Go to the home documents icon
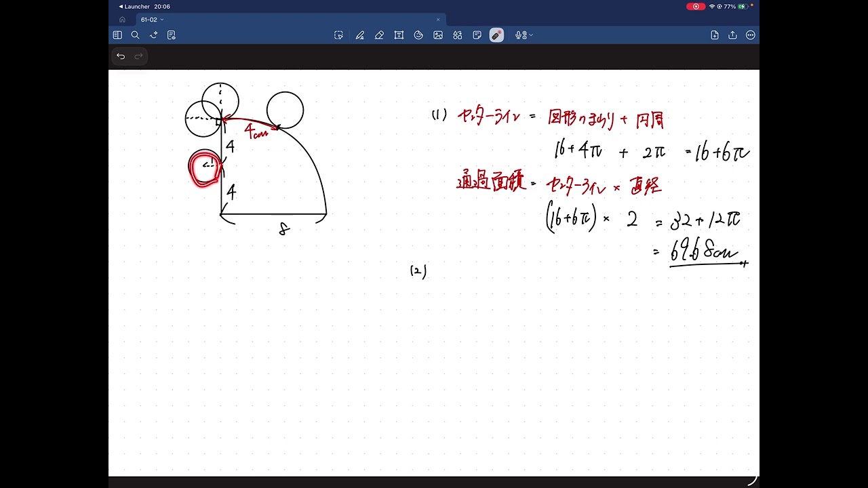 [122, 20]
